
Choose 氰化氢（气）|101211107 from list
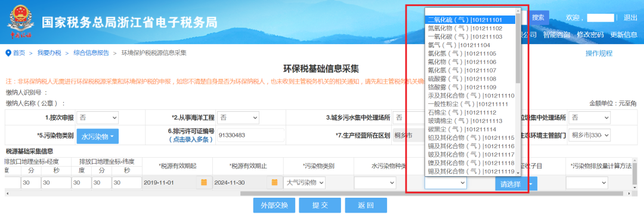click(x=470, y=70)
